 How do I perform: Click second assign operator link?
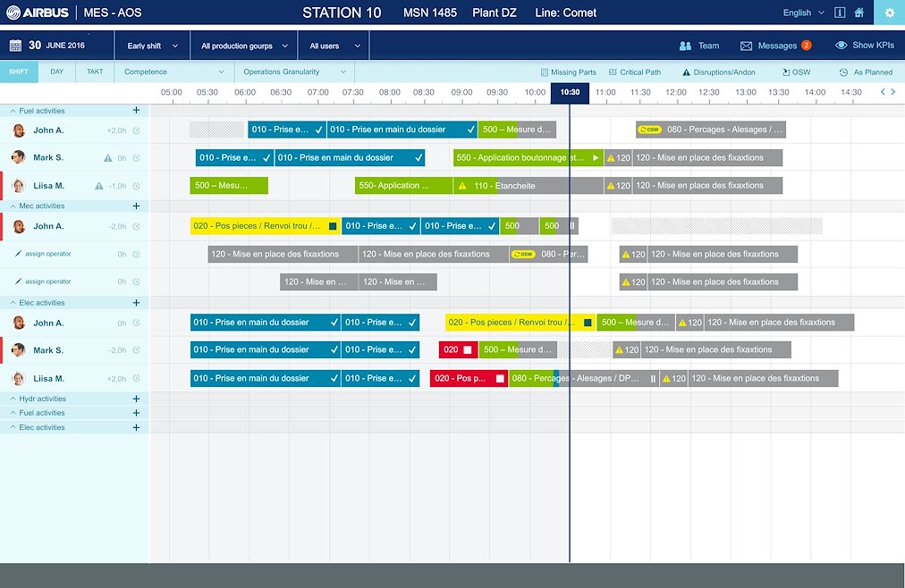tap(48, 281)
